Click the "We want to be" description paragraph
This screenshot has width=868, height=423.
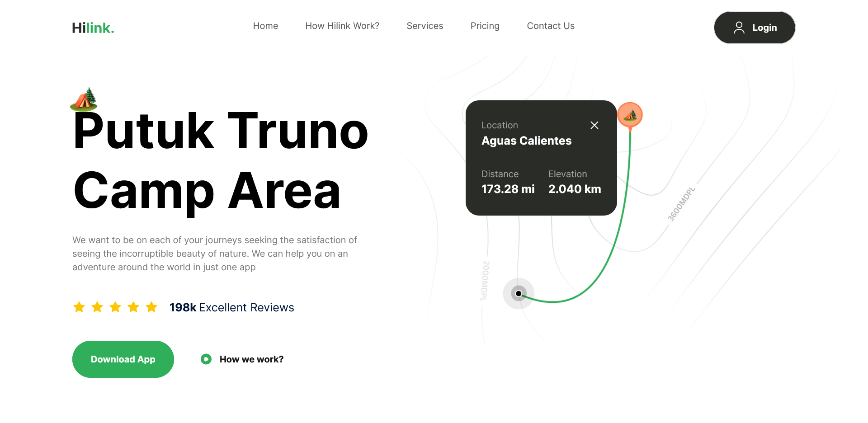point(215,254)
